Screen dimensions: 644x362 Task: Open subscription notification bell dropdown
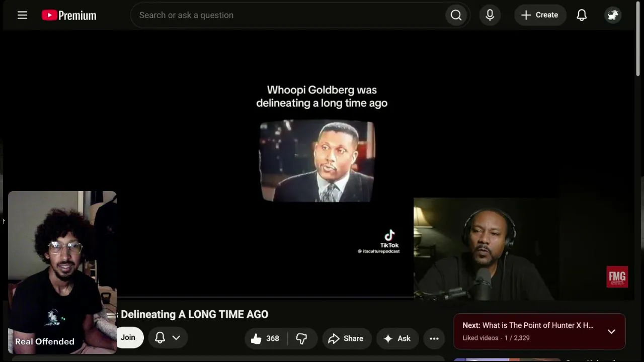168,337
